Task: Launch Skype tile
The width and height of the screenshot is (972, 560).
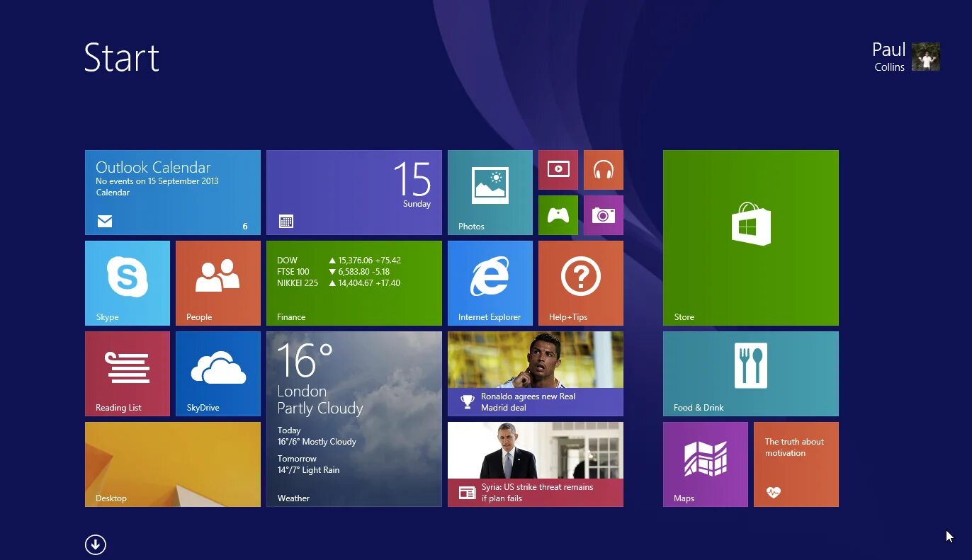Action: [x=128, y=283]
